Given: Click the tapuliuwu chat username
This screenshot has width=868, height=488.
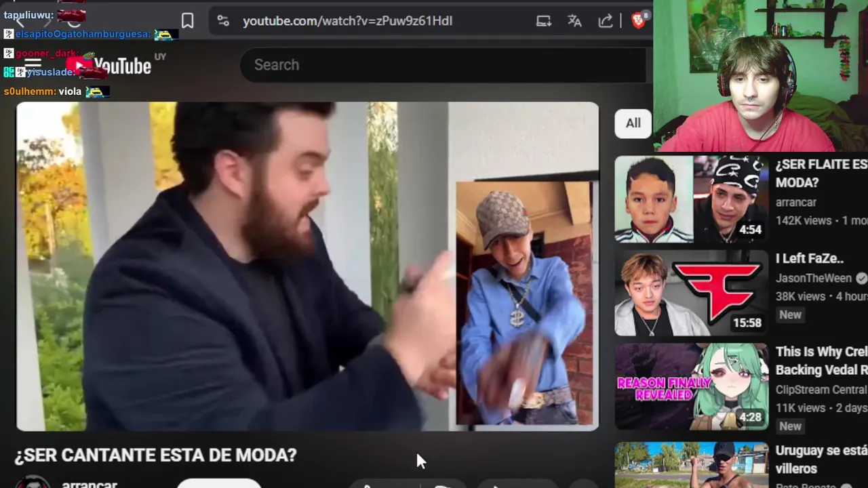Looking at the screenshot, I should coord(28,14).
